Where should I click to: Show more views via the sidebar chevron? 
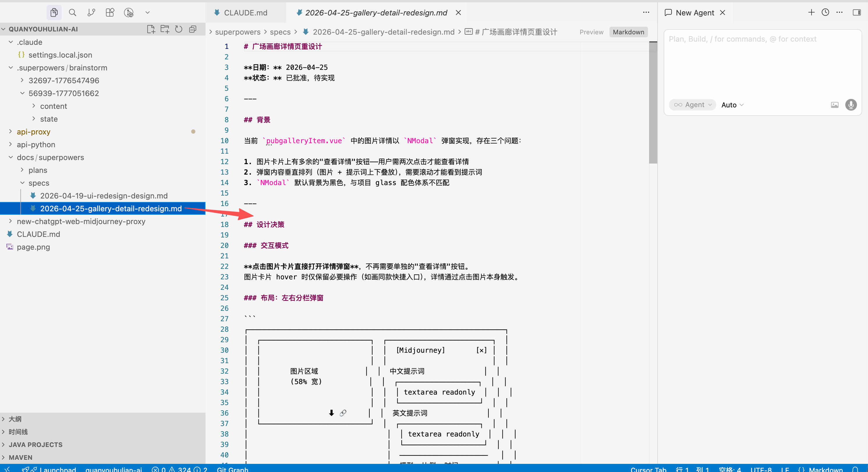point(147,13)
